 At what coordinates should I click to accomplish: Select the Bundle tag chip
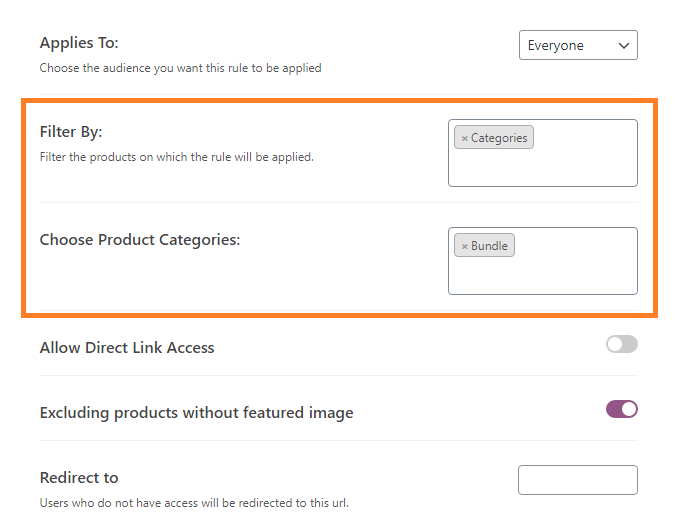484,245
